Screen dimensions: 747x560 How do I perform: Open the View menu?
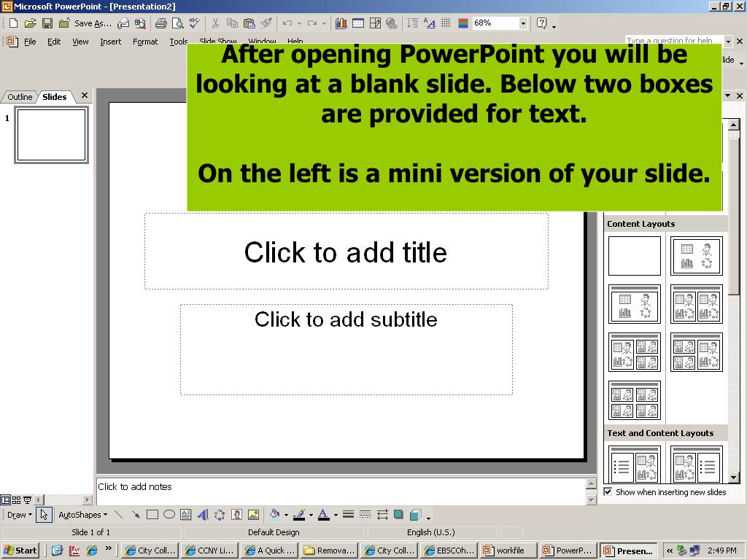pyautogui.click(x=80, y=42)
